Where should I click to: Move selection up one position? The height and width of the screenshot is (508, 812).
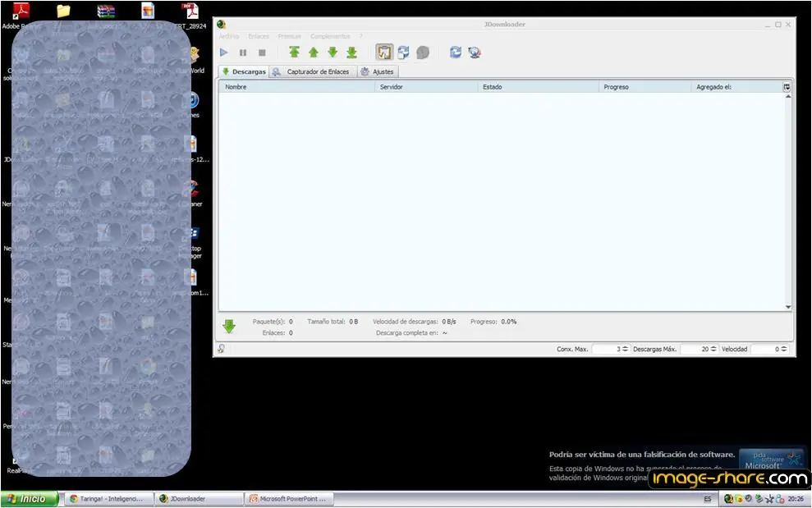click(x=314, y=52)
